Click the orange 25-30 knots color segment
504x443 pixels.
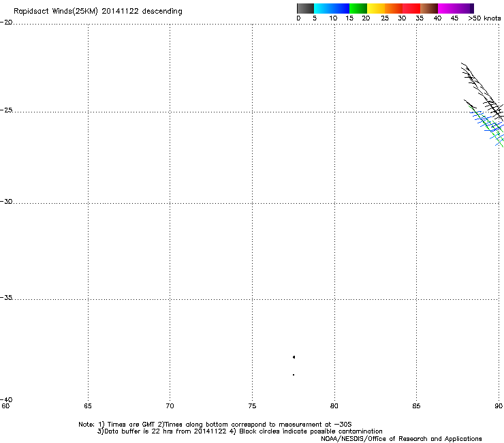tap(394, 8)
